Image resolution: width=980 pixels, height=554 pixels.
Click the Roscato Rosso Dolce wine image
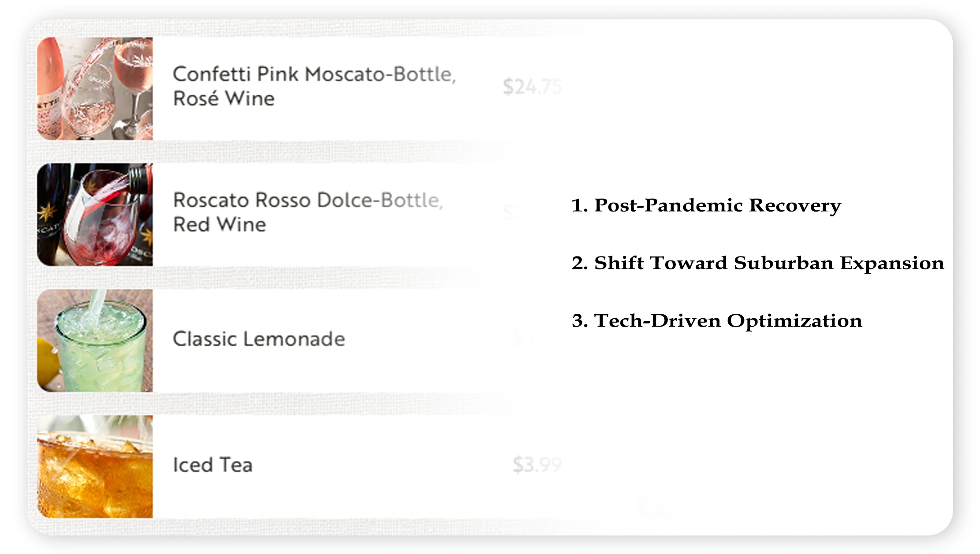point(95,215)
